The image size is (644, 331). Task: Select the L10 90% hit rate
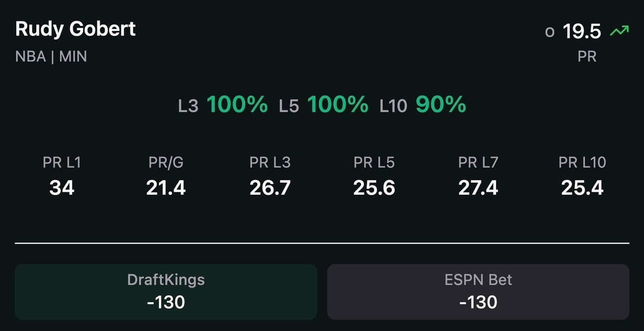[x=423, y=105]
